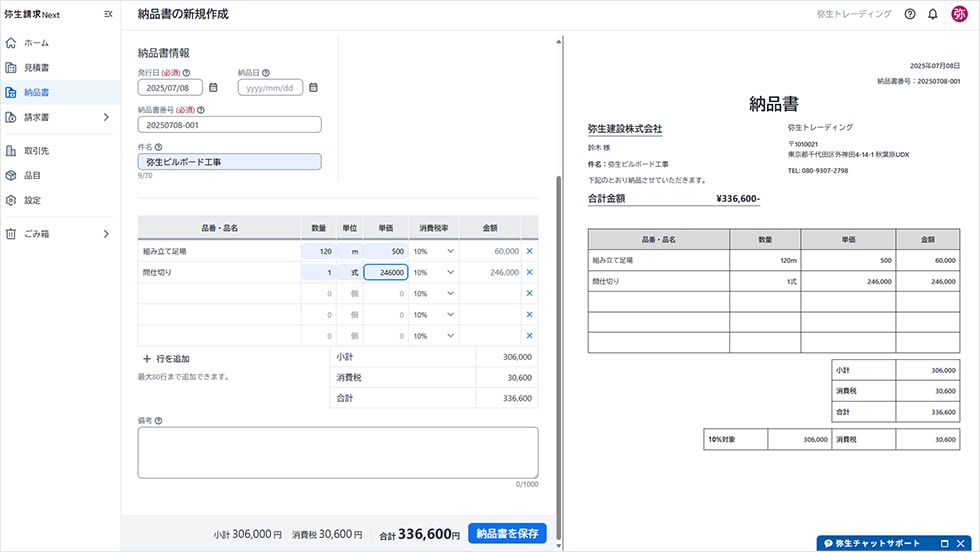This screenshot has height=552, width=980.
Task: Delete the 組み立て足場 row with X
Action: pyautogui.click(x=529, y=251)
